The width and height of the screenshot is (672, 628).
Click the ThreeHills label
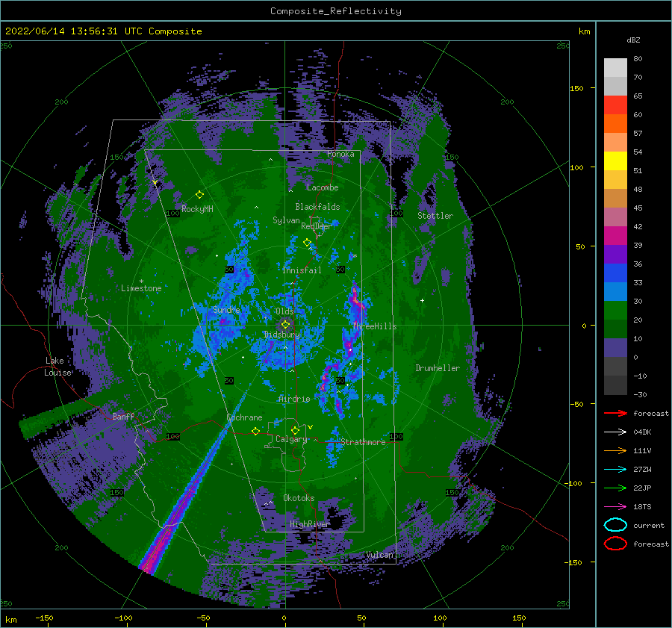[375, 326]
